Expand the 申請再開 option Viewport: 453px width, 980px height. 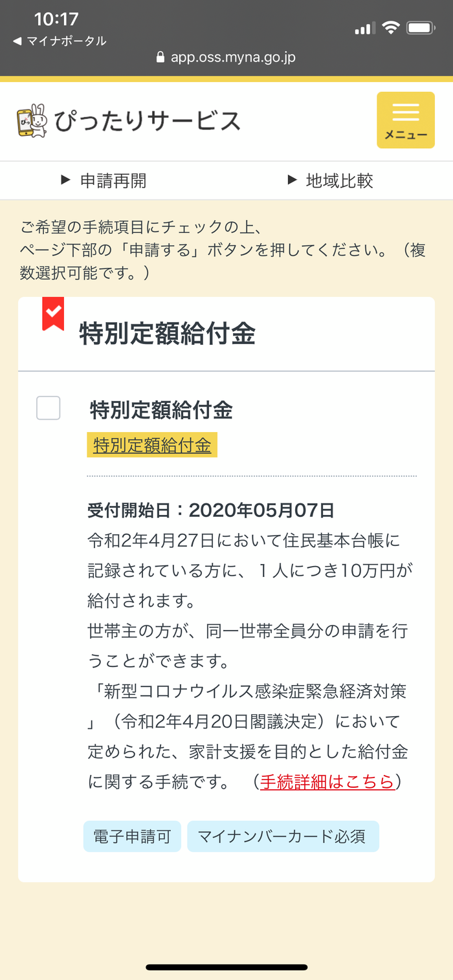click(x=105, y=180)
